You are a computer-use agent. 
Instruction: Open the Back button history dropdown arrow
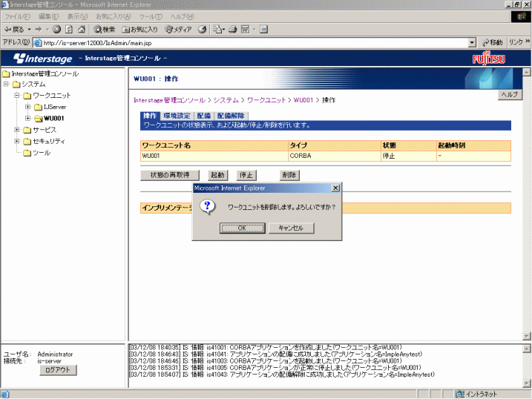coord(29,30)
